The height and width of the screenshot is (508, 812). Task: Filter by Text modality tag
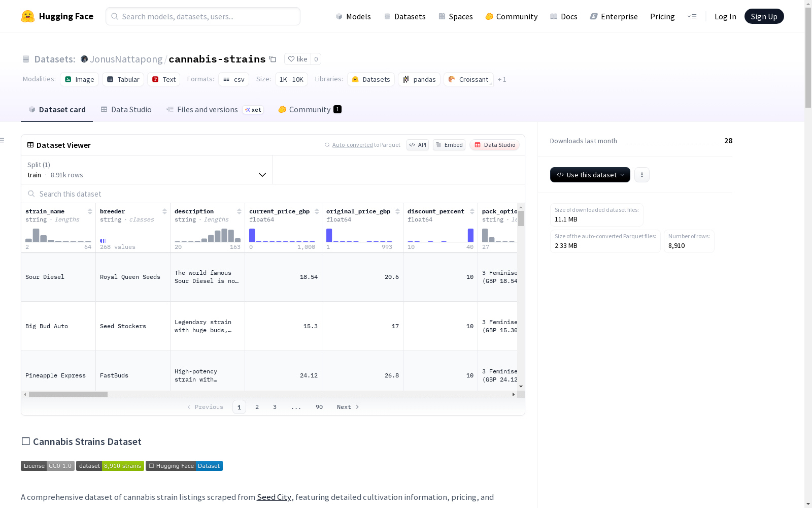point(164,79)
